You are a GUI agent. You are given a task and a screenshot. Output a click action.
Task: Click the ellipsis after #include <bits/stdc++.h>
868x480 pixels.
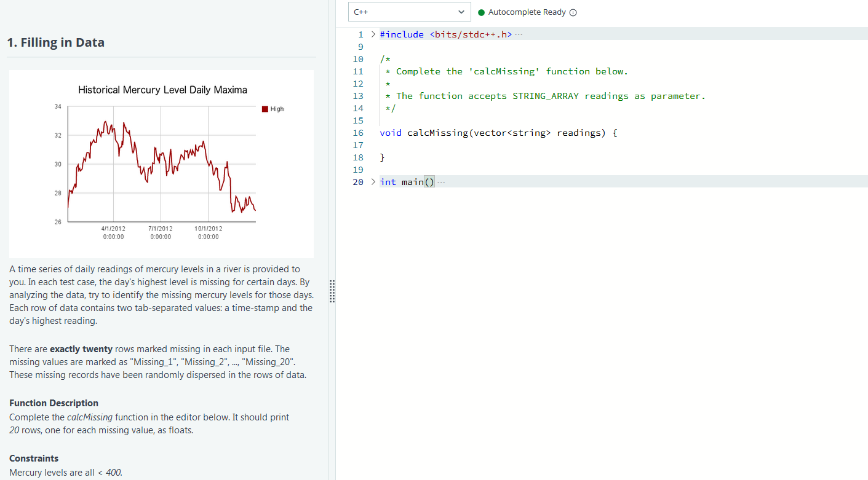click(518, 34)
